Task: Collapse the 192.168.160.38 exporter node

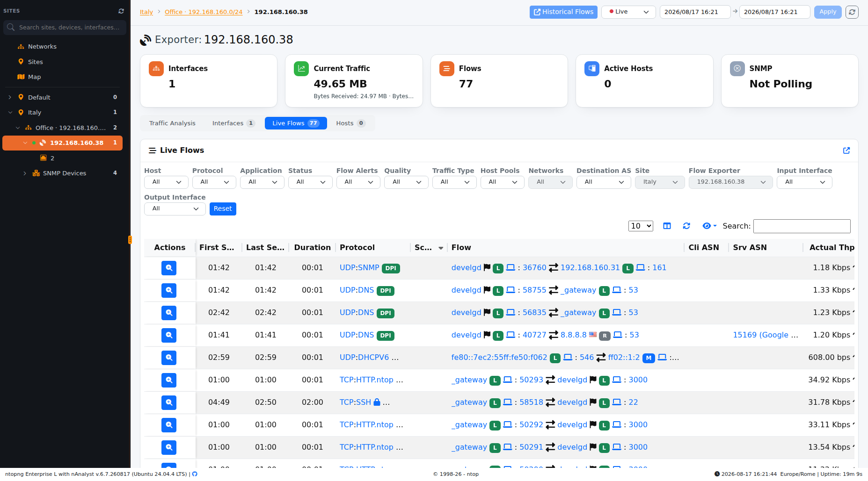Action: pyautogui.click(x=25, y=143)
